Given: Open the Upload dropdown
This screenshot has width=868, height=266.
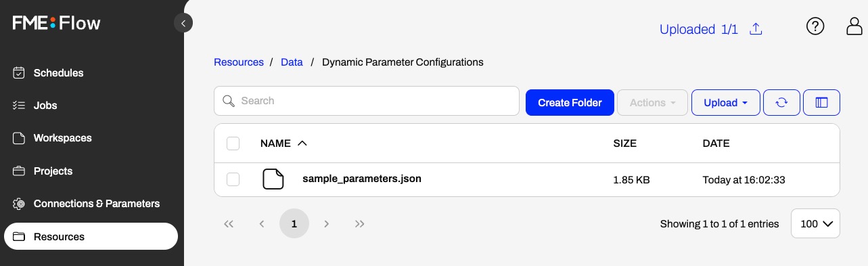Looking at the screenshot, I should (x=725, y=103).
